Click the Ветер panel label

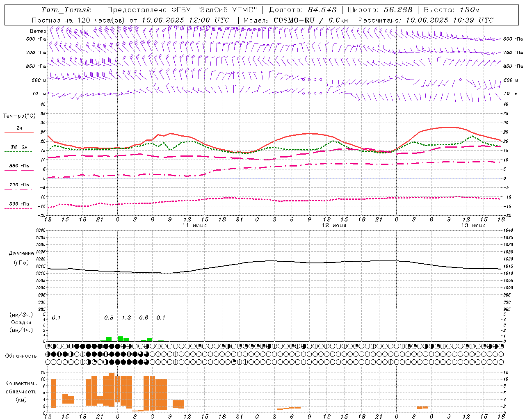38,31
